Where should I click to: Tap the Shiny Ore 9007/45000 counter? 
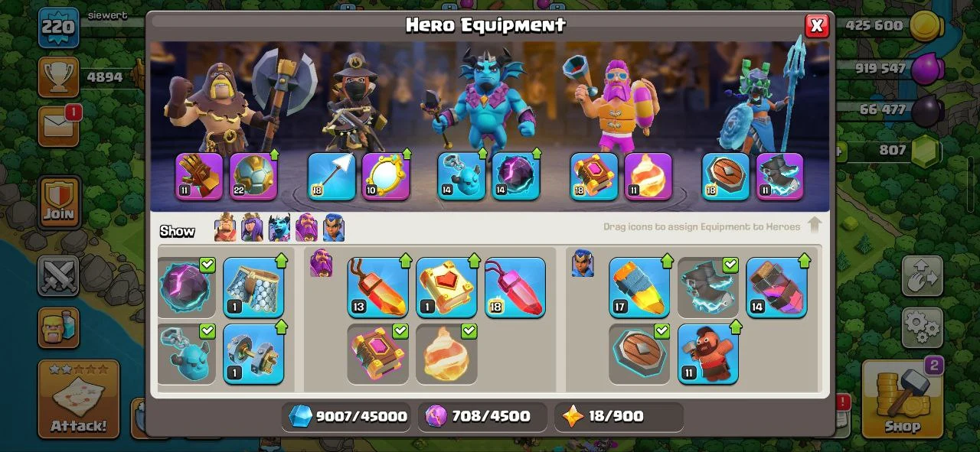click(347, 416)
